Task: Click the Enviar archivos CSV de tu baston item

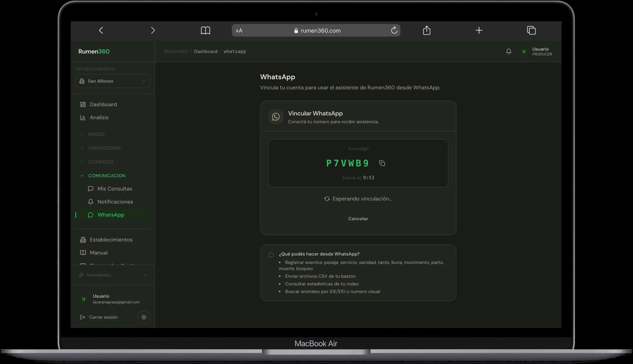Action: (x=320, y=276)
